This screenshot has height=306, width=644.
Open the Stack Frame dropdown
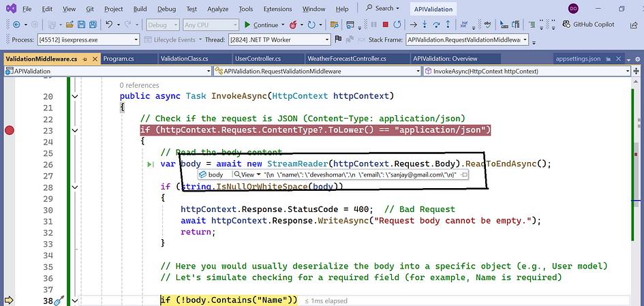[467, 40]
